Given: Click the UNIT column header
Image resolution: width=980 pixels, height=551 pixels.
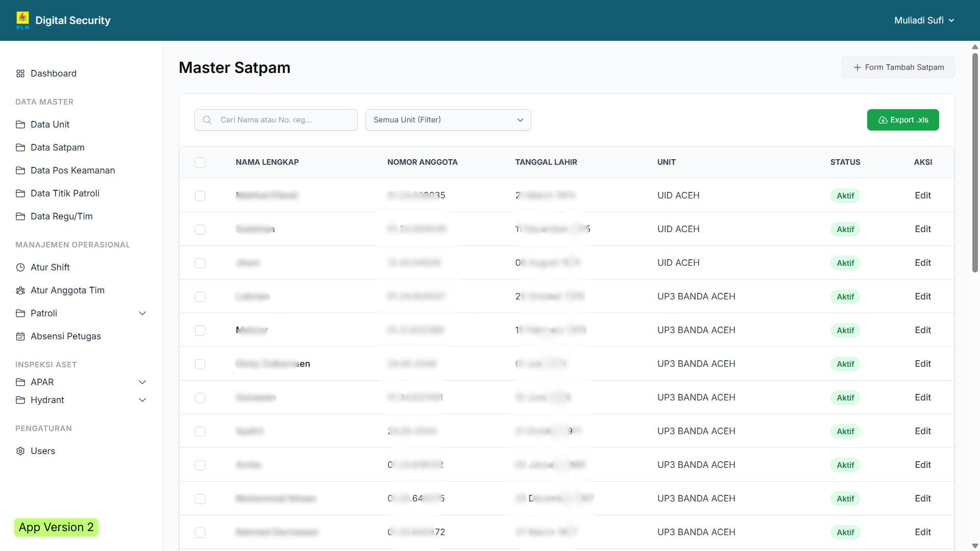Looking at the screenshot, I should tap(666, 162).
